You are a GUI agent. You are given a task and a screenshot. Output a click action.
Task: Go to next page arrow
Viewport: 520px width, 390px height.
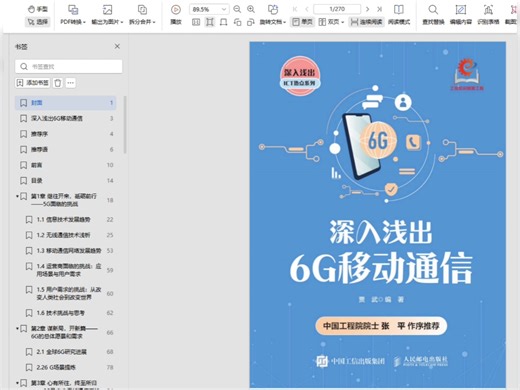pos(367,9)
